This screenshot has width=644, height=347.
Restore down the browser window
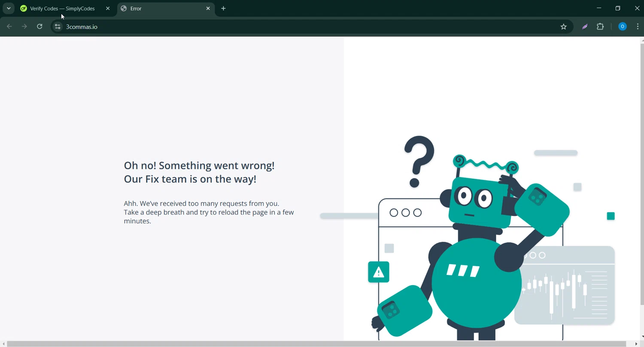click(618, 8)
